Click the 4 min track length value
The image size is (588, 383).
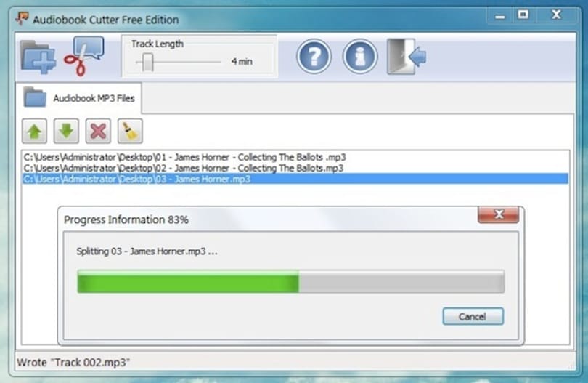point(242,61)
